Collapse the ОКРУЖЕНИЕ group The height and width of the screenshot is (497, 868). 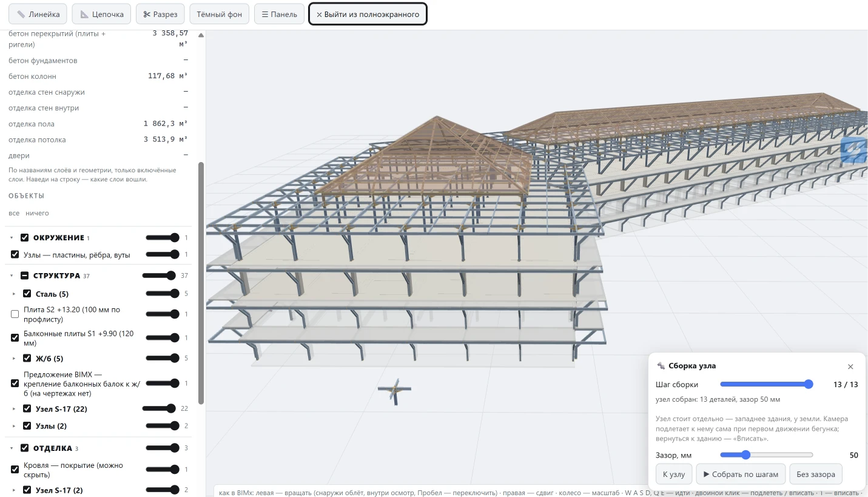coord(12,238)
